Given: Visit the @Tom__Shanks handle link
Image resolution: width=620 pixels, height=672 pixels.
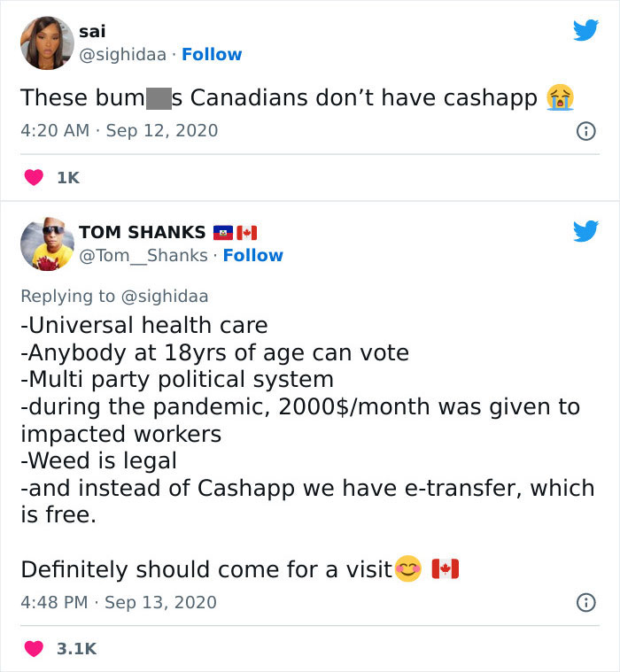Looking at the screenshot, I should [143, 256].
